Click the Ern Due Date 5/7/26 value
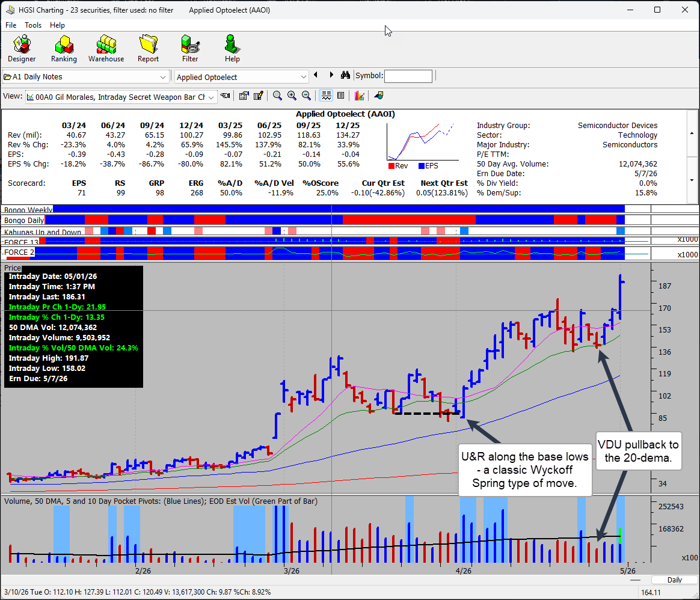 pyautogui.click(x=646, y=174)
